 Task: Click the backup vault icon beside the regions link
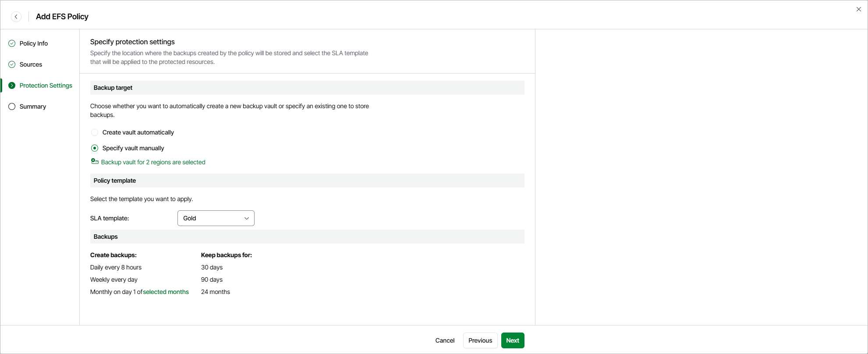95,162
